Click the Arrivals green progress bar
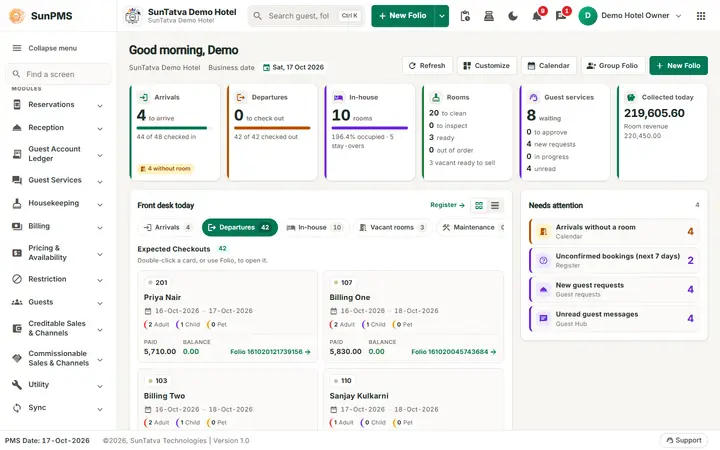This screenshot has width=720, height=450. click(x=172, y=128)
